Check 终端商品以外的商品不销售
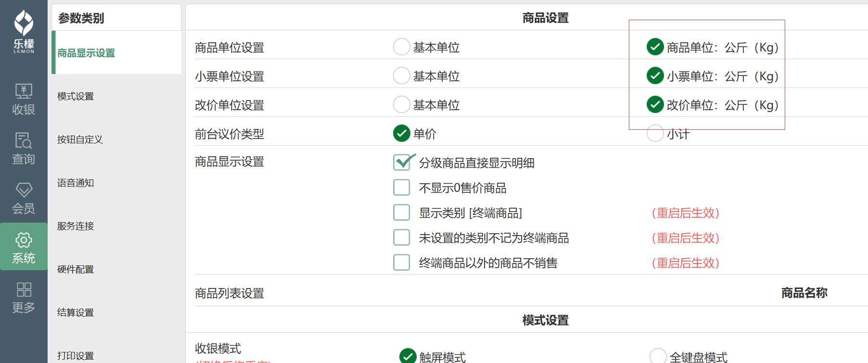868x363 pixels. [402, 263]
